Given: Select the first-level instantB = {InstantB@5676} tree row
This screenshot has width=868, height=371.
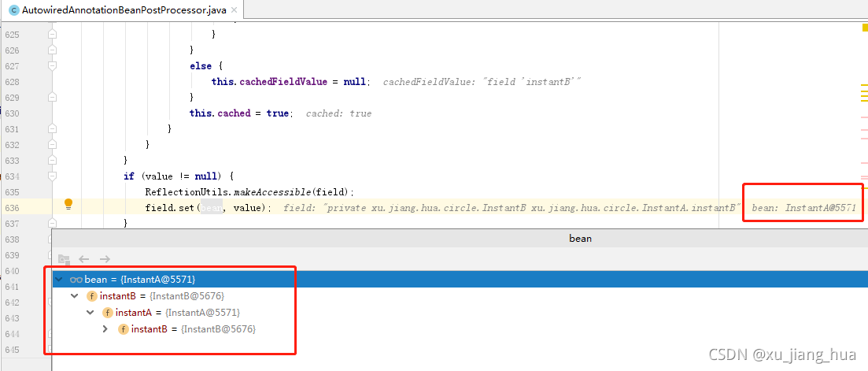Looking at the screenshot, I should (x=460, y=296).
